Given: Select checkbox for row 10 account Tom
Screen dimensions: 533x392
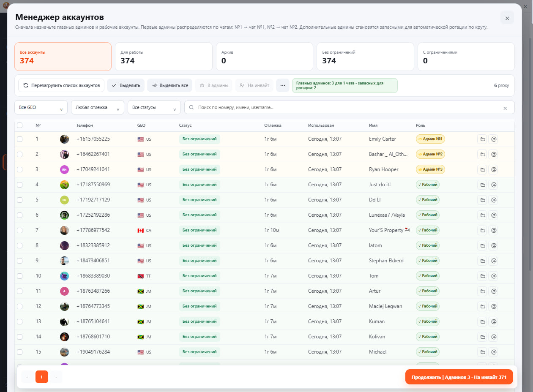Looking at the screenshot, I should pos(19,276).
